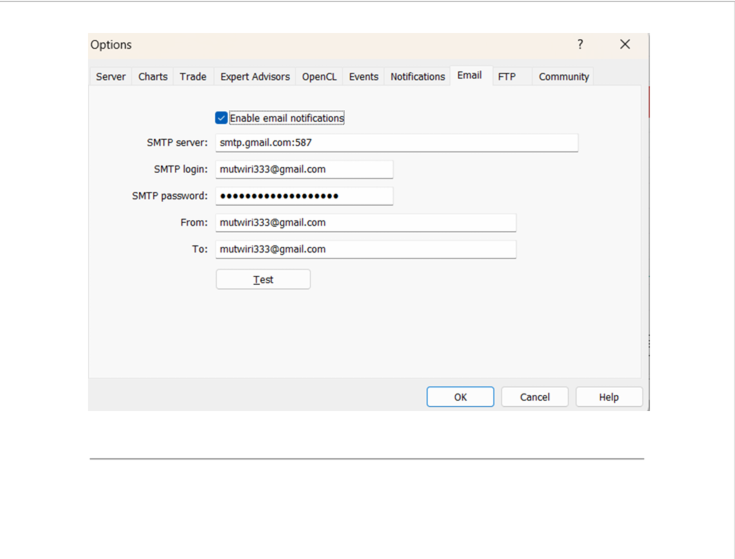Go to the OpenCL tab
Screen dimensions: 735x559
click(x=319, y=77)
